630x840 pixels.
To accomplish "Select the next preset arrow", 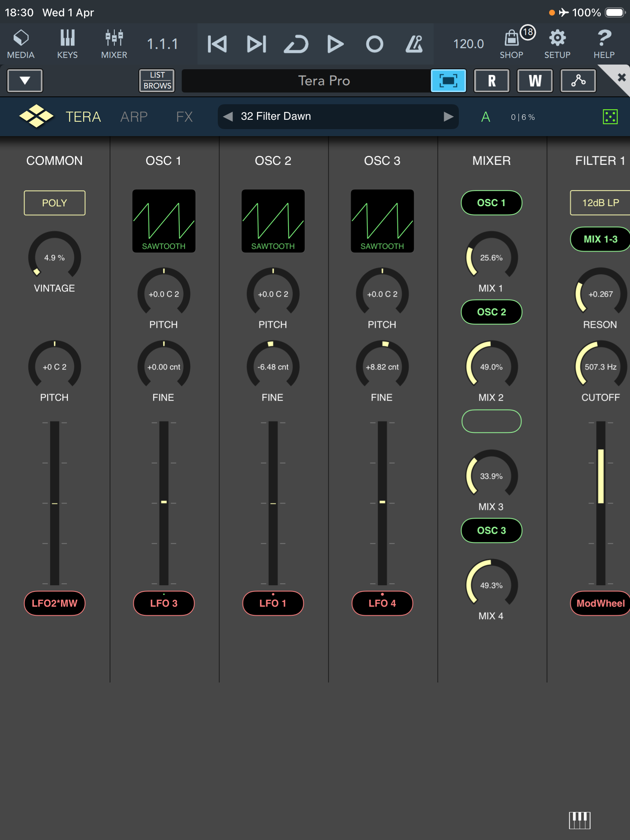I will point(448,116).
